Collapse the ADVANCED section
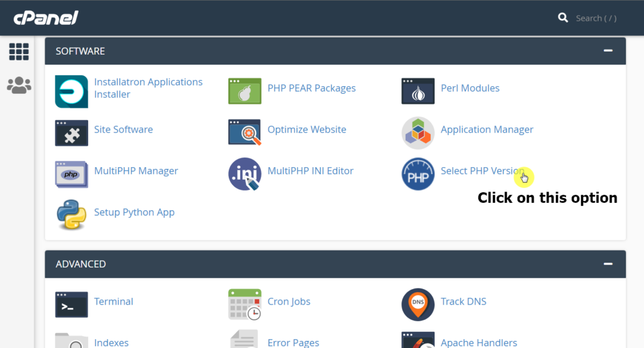Screen dimensions: 644x348 pos(608,264)
